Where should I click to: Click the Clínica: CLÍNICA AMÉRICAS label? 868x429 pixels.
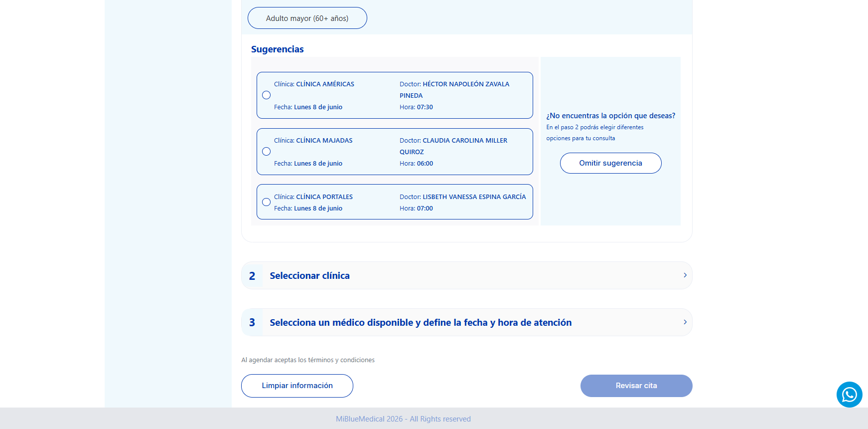pyautogui.click(x=314, y=84)
